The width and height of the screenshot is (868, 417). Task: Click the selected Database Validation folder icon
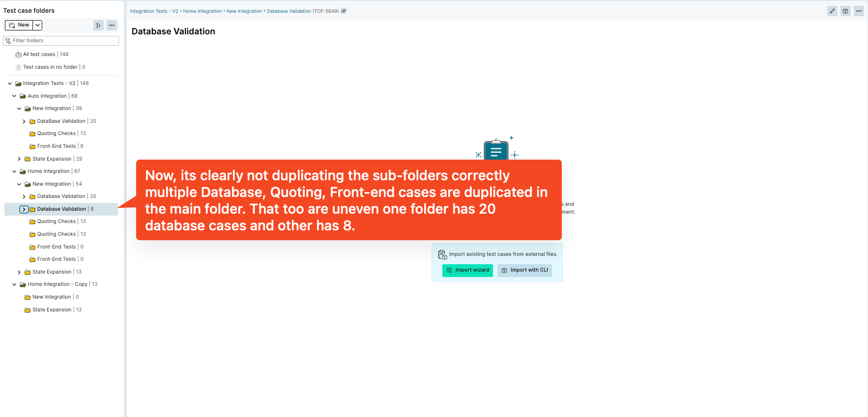tap(32, 209)
